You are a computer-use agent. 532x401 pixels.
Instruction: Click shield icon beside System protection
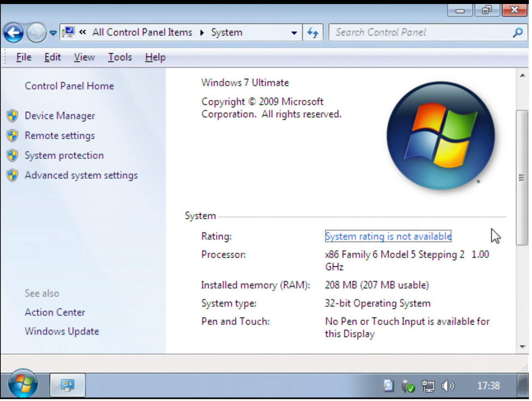[13, 155]
